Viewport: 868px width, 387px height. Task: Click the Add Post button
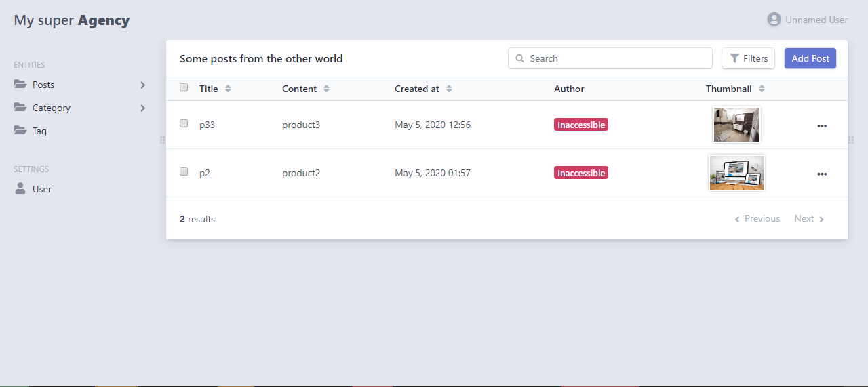pos(810,58)
